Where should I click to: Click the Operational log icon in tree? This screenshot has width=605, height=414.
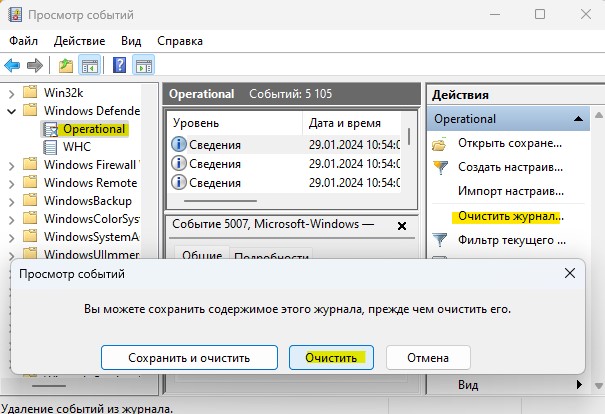point(50,129)
